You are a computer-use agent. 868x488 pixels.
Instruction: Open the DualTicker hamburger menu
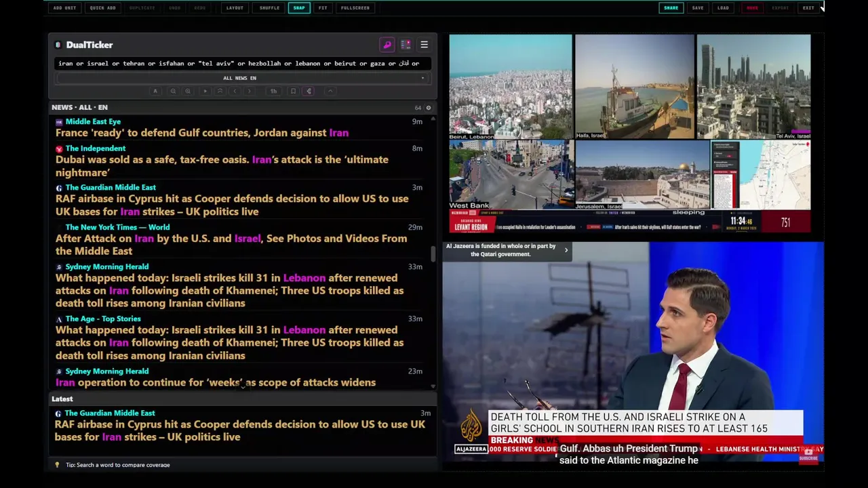point(424,45)
